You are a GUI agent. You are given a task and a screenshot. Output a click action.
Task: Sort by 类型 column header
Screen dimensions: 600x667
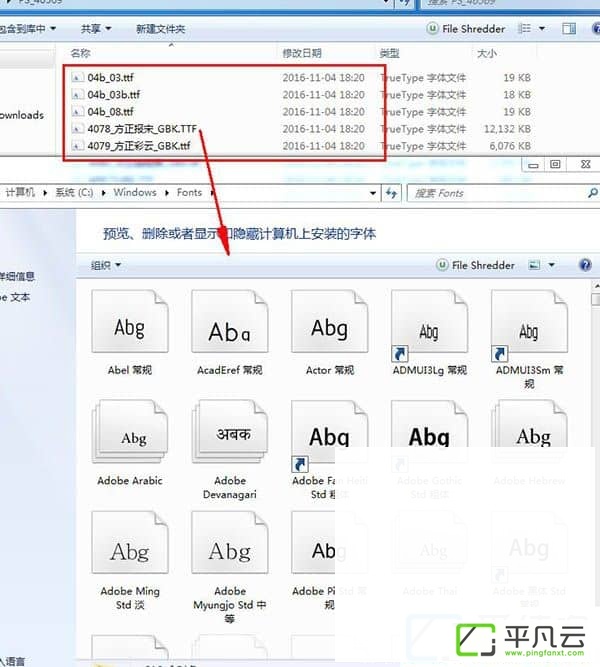point(389,53)
